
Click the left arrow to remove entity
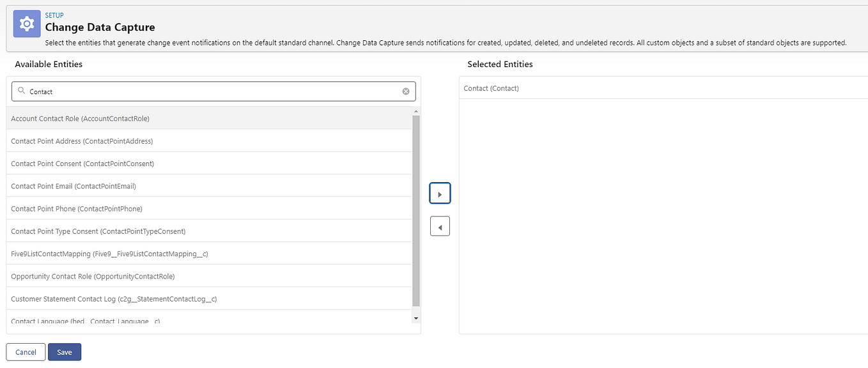[440, 226]
